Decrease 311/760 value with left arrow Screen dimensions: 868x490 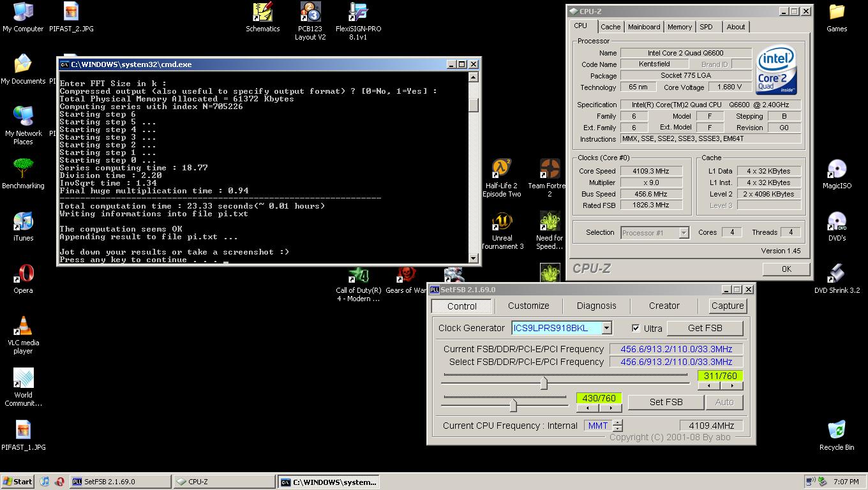[x=709, y=385]
